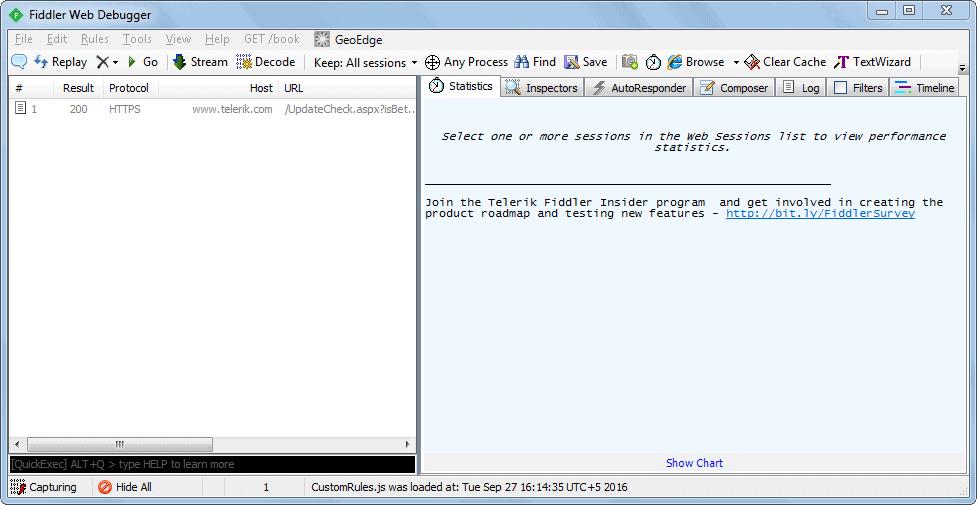Expand the Browse dropdown arrow

[736, 63]
